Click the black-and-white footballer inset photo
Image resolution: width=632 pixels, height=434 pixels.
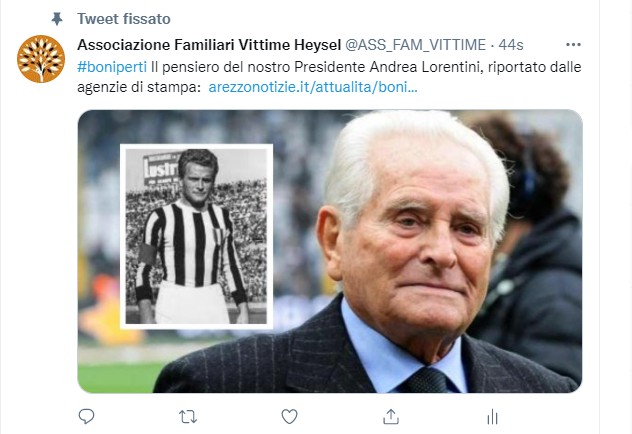[196, 236]
